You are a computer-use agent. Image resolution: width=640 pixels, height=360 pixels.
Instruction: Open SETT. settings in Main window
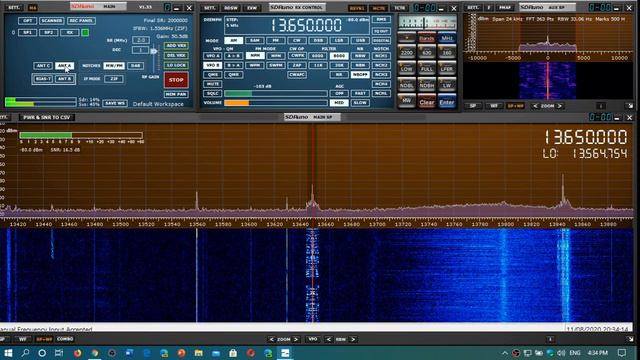(13, 7)
